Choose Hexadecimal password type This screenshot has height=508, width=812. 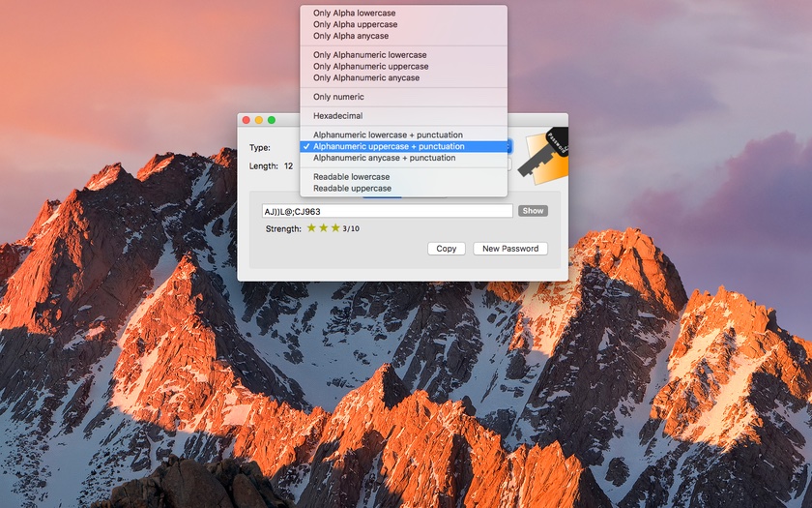337,116
